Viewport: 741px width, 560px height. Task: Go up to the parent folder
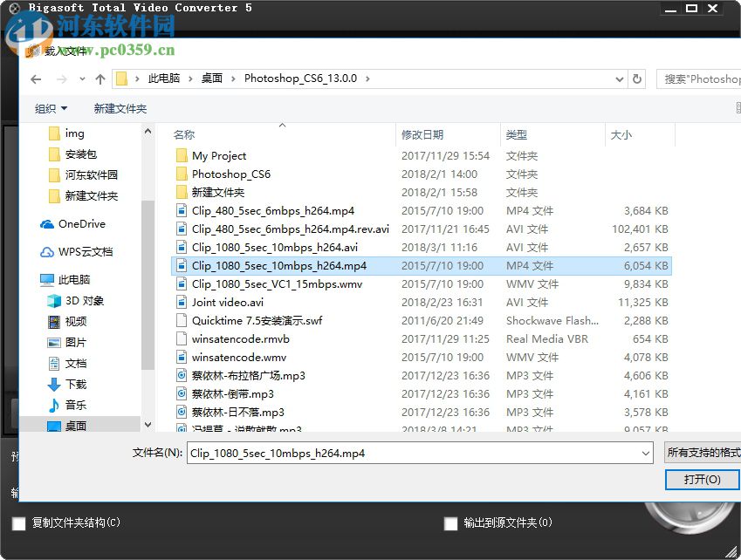tap(99, 79)
